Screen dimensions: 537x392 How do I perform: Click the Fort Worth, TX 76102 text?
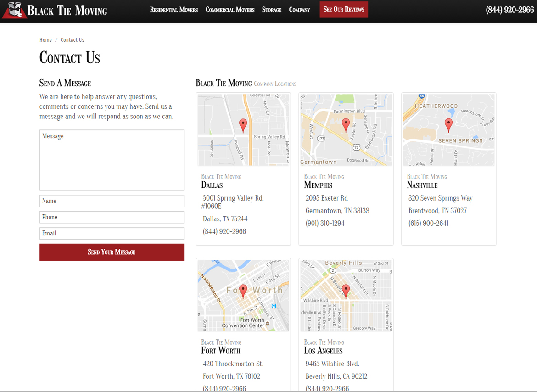point(231,376)
